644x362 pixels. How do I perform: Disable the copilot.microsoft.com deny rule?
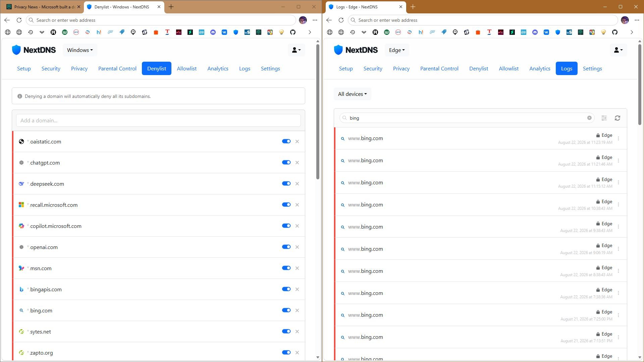click(x=286, y=226)
